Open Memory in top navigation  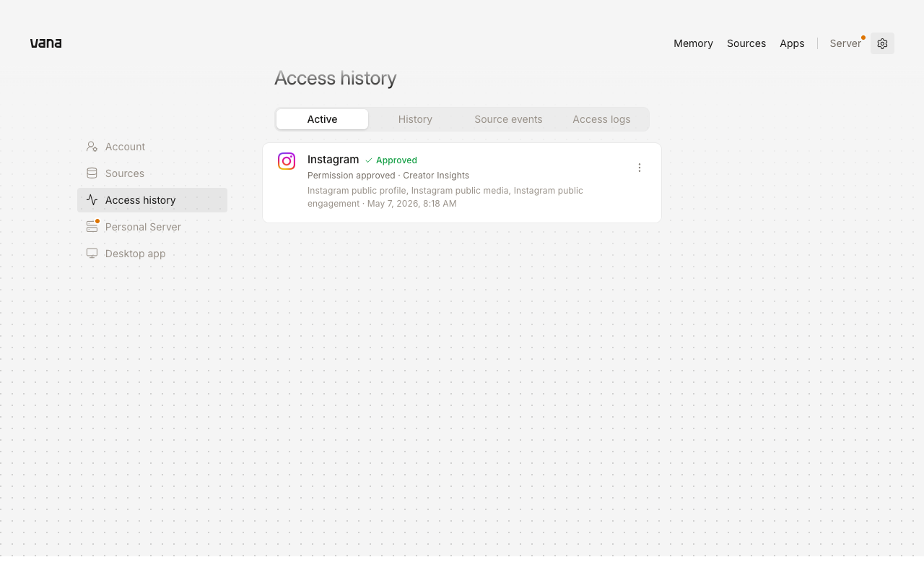click(x=693, y=43)
